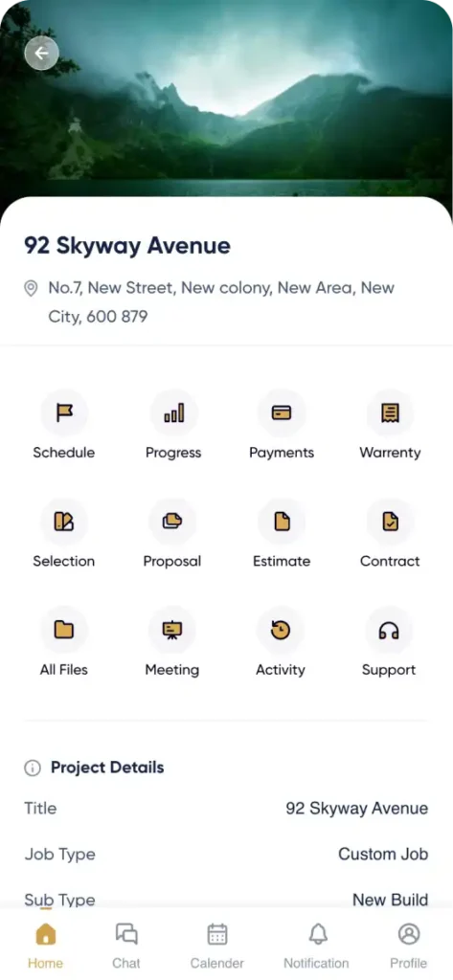Switch to the Notification tab
This screenshot has width=453, height=980.
click(317, 946)
